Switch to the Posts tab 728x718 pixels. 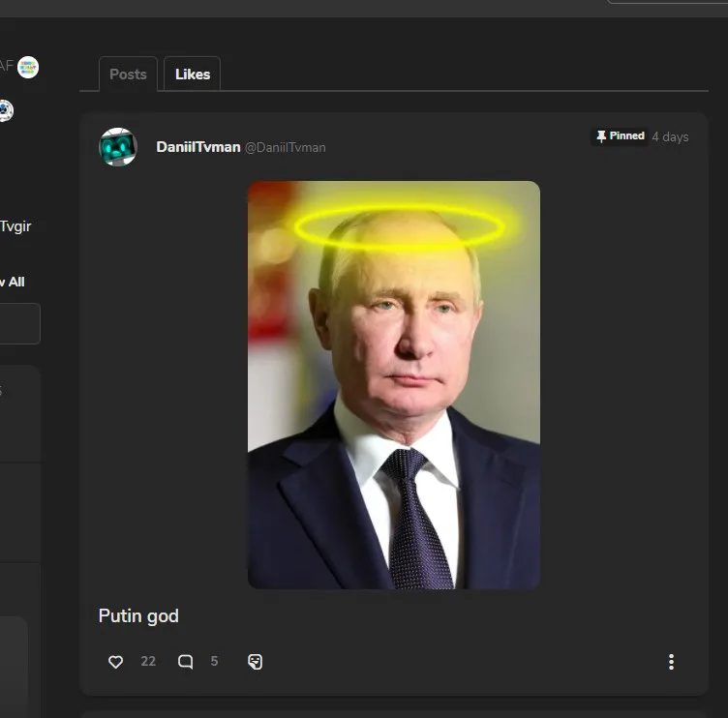point(128,75)
